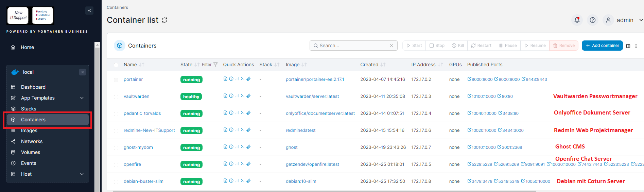The width and height of the screenshot is (644, 192).
Task: Open inspect icon for redmine-New-ITSupport container
Action: pyautogui.click(x=231, y=130)
